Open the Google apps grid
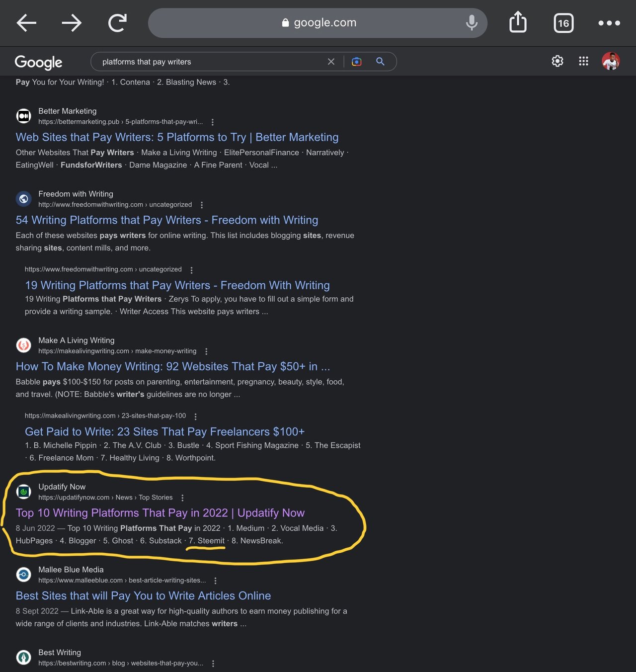Image resolution: width=636 pixels, height=672 pixels. coord(583,61)
